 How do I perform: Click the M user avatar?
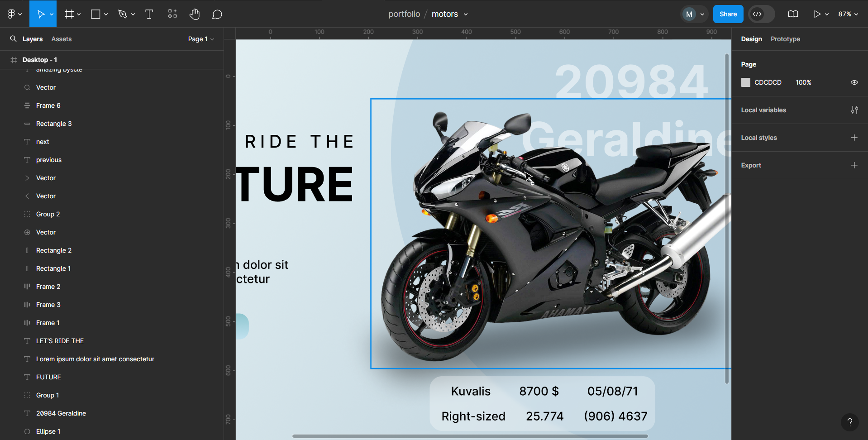[x=689, y=14]
